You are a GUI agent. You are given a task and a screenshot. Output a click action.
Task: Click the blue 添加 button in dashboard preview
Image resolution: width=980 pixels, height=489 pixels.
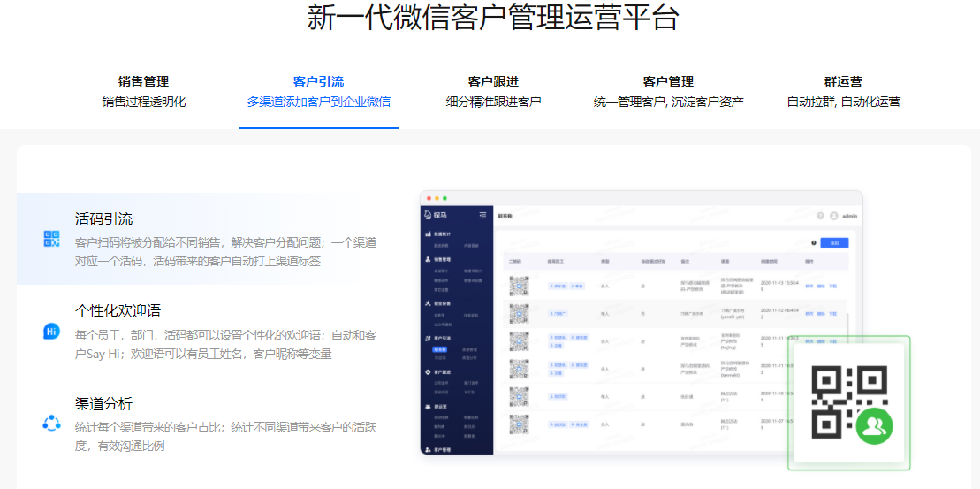pyautogui.click(x=834, y=243)
